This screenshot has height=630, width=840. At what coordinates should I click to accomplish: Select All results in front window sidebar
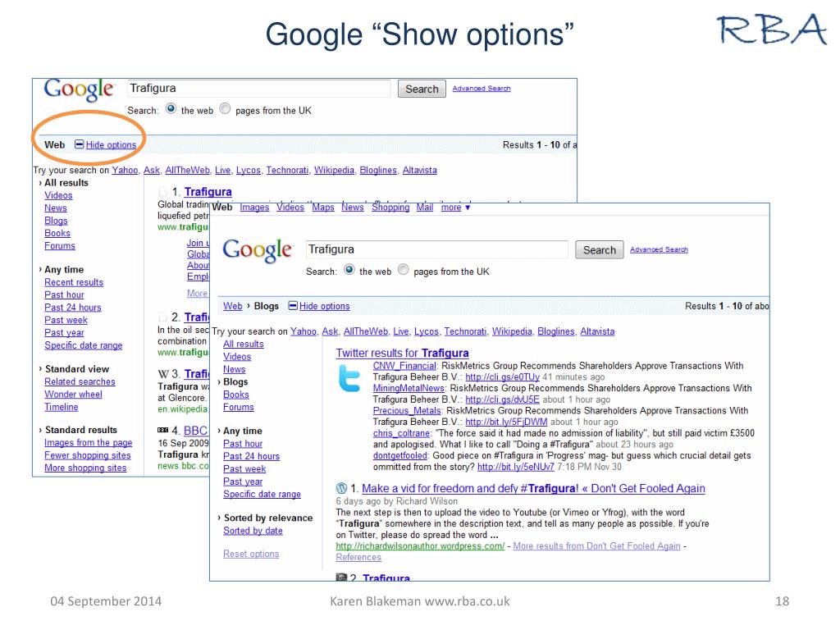pyautogui.click(x=243, y=344)
